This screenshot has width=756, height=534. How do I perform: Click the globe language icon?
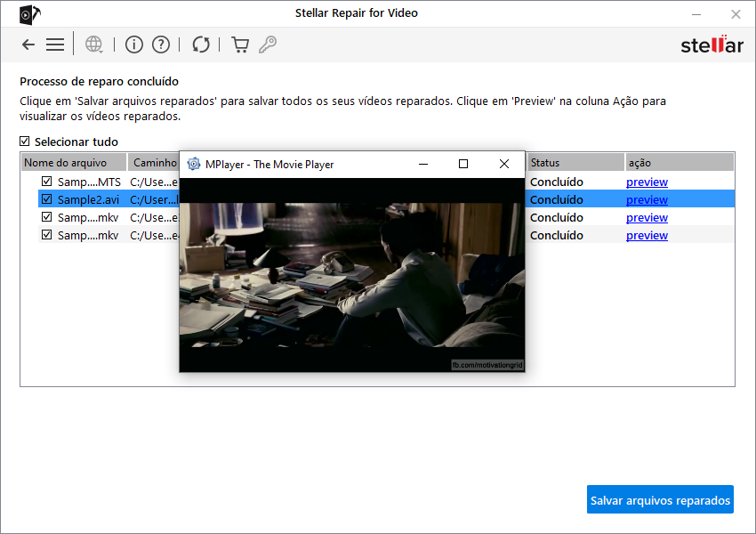click(x=93, y=44)
